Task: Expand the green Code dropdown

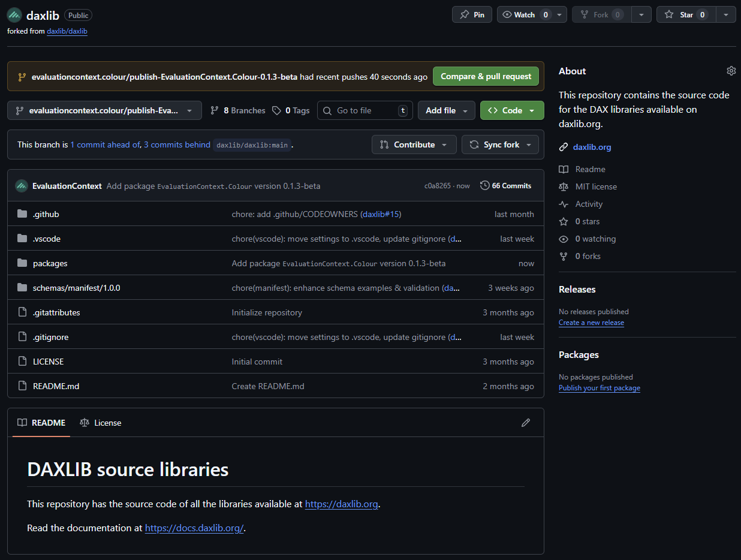Action: point(511,110)
